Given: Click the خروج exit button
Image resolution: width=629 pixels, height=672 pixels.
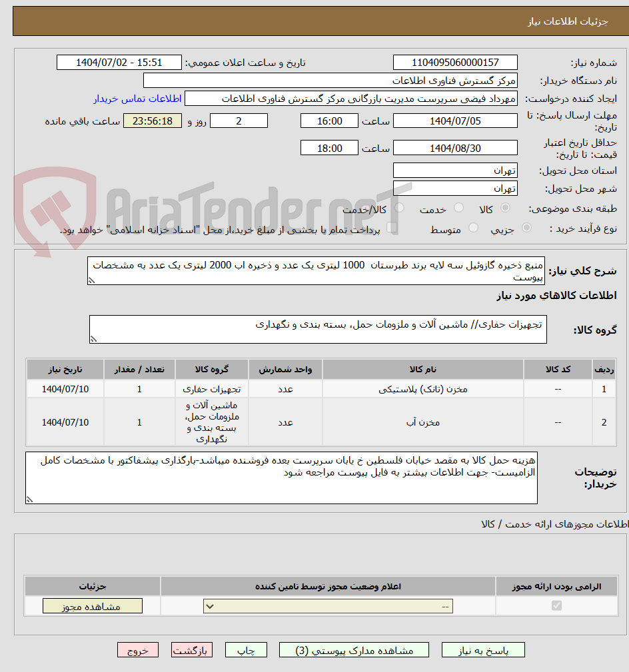Looking at the screenshot, I should 138,649.
